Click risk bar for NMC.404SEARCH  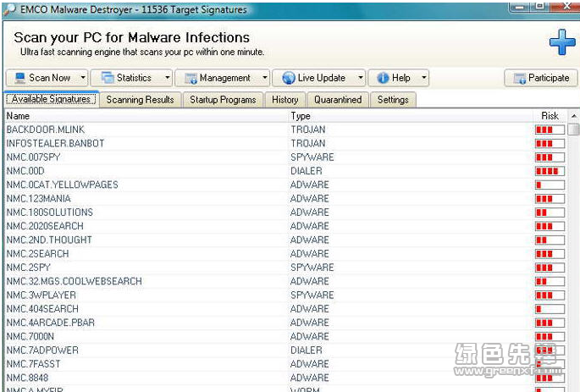(550, 309)
